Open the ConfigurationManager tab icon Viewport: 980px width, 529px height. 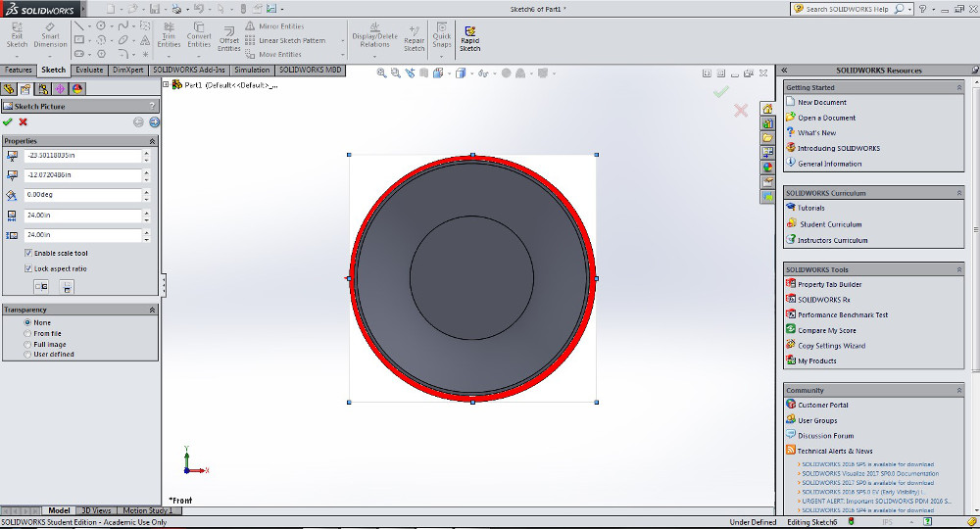[43, 89]
